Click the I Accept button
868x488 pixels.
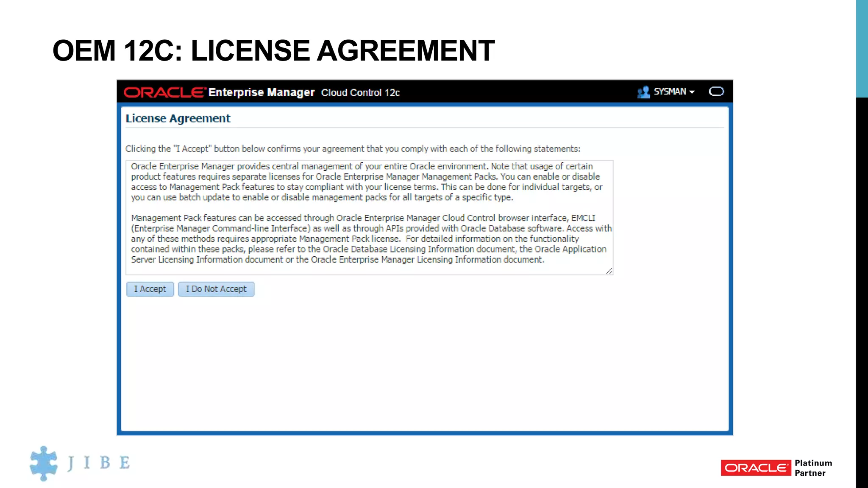point(150,289)
